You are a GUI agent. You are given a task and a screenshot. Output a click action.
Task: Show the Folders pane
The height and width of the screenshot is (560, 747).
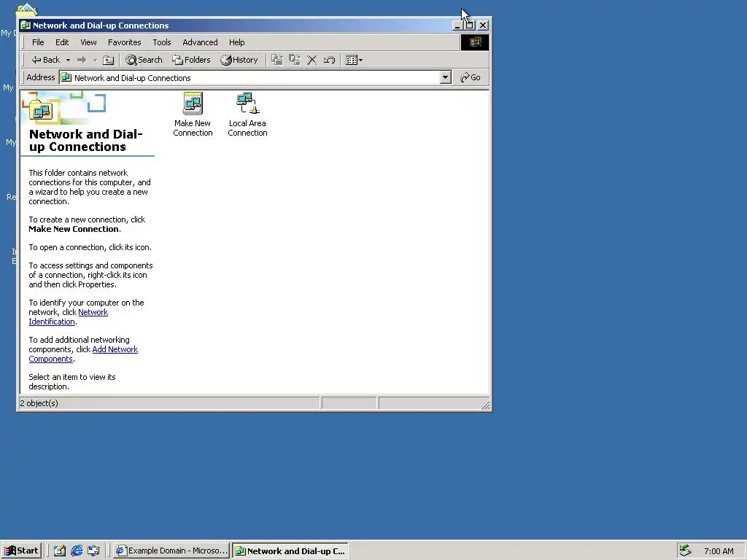[192, 60]
